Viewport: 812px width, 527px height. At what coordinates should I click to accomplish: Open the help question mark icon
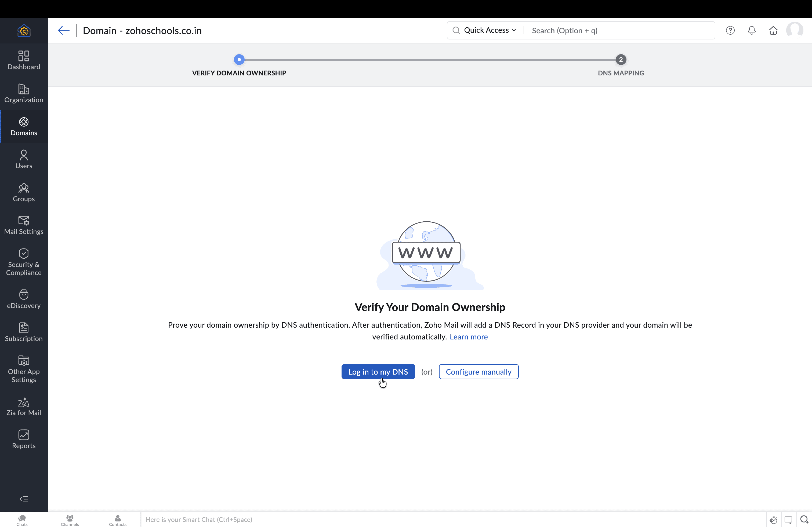pyautogui.click(x=730, y=30)
